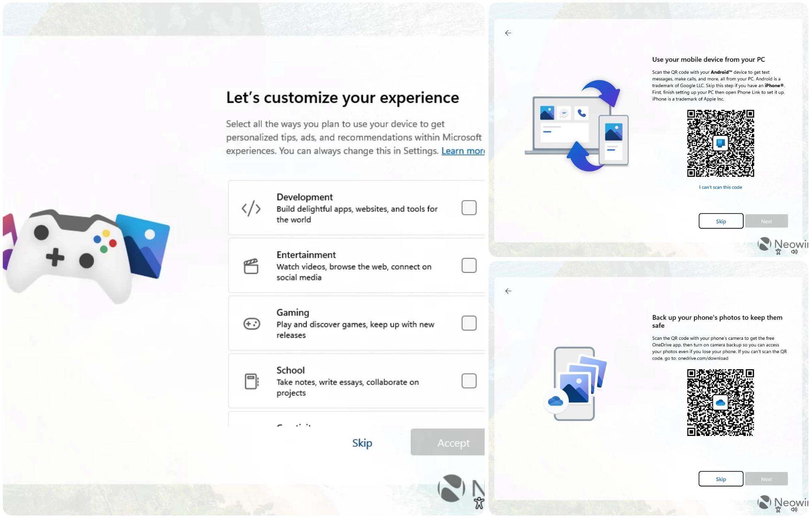Screen dimensions: 812x518
Task: Click accessibility icon on OneDrive backup screen
Action: click(x=778, y=510)
